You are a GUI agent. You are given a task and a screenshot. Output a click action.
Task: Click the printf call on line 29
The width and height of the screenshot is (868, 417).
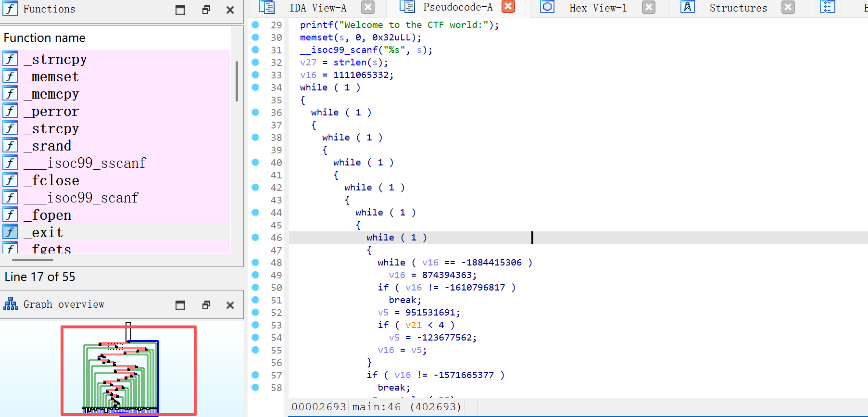[x=316, y=25]
